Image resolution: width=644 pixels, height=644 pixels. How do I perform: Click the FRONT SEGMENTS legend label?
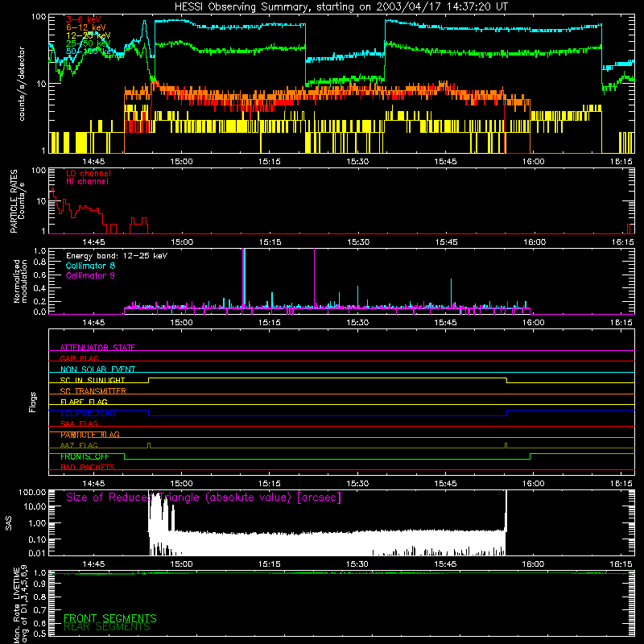point(110,618)
